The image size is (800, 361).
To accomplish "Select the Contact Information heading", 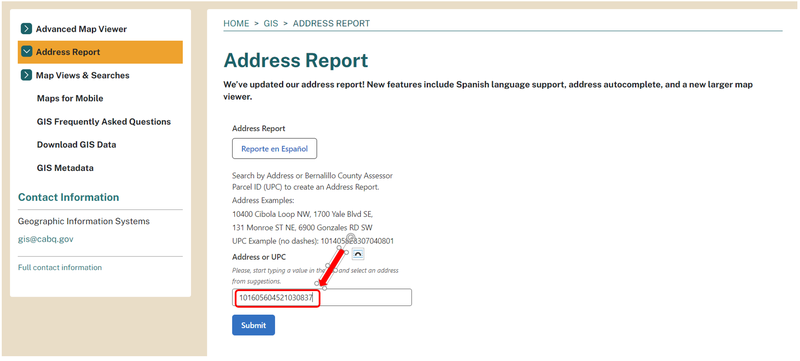I will 68,197.
